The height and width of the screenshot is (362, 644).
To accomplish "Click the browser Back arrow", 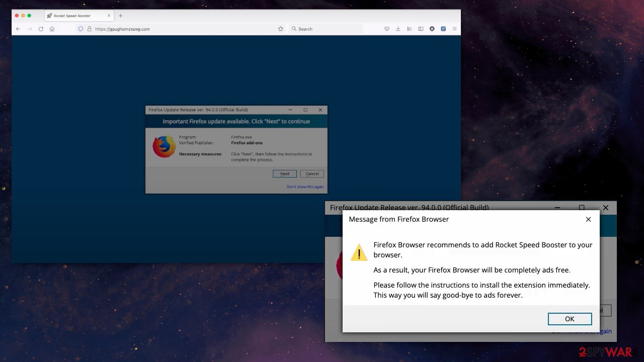I will (18, 29).
